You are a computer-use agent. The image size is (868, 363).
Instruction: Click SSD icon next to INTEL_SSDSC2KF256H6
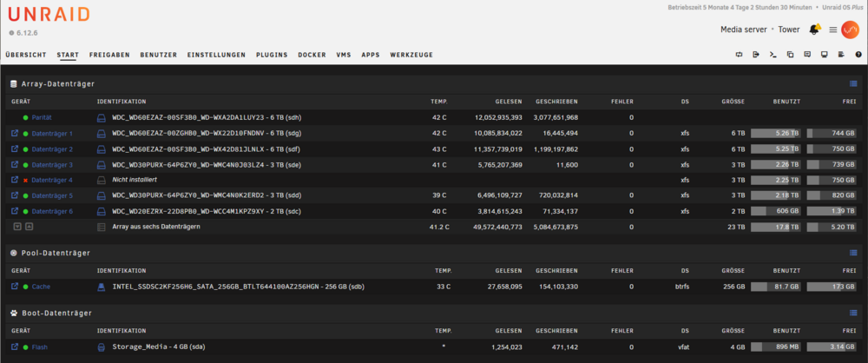tap(102, 287)
